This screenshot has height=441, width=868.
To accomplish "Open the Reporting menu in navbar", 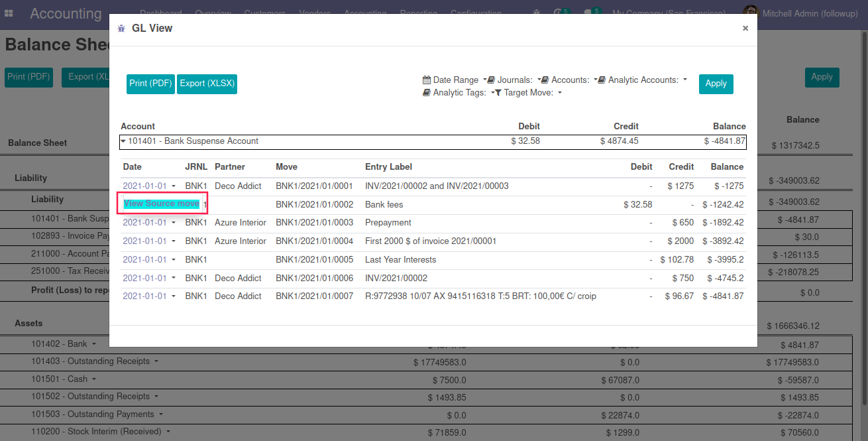I will pyautogui.click(x=418, y=13).
